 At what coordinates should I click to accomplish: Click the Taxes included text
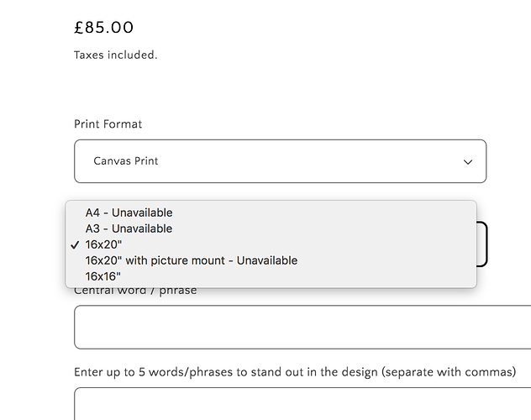pos(116,55)
